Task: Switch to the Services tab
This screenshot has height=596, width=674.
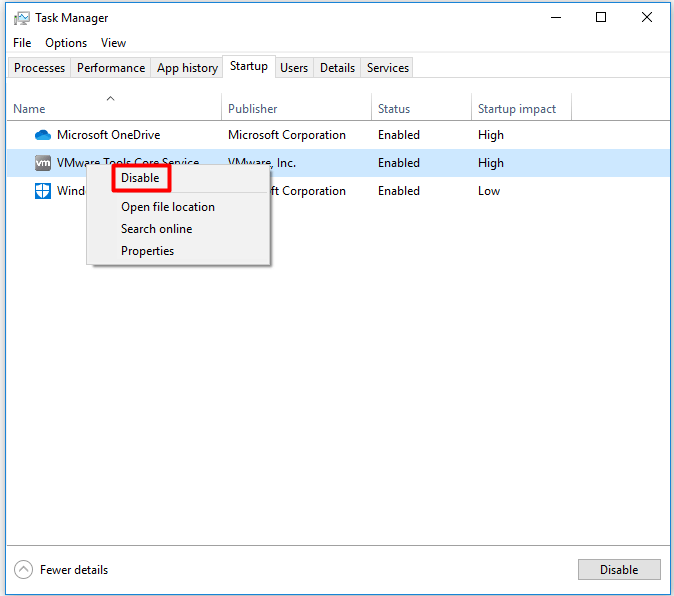Action: click(x=388, y=68)
